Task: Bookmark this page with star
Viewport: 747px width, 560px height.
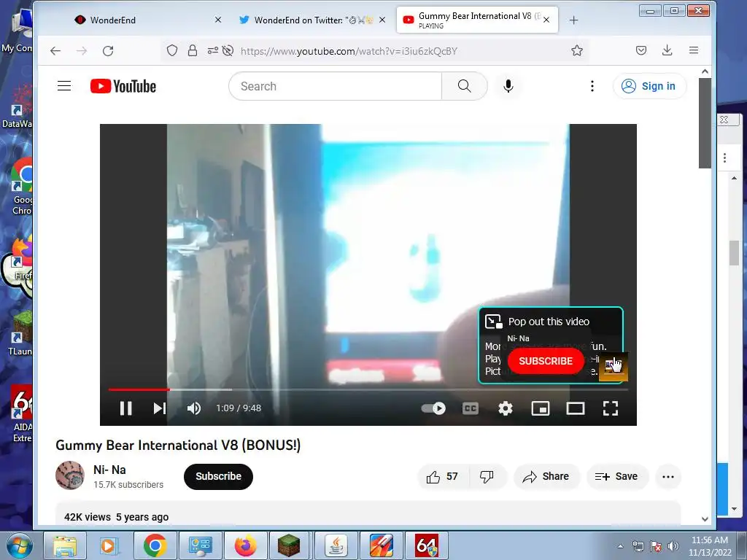Action: pos(577,50)
